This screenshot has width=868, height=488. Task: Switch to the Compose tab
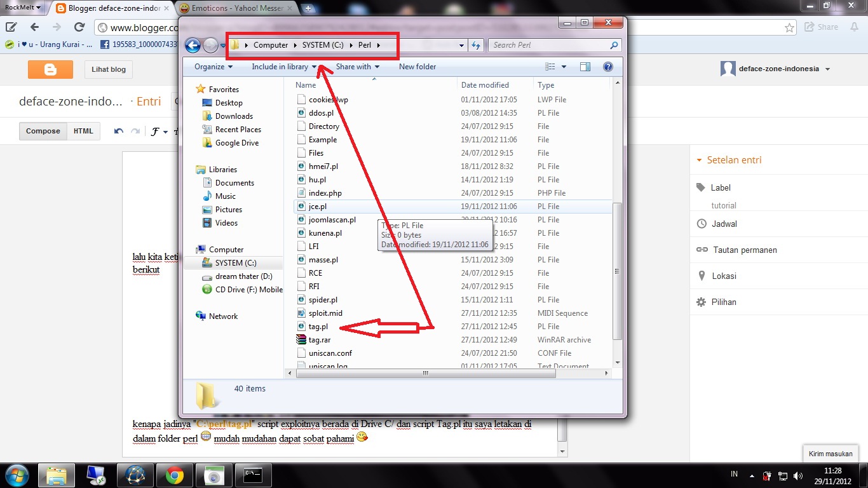[x=43, y=131]
